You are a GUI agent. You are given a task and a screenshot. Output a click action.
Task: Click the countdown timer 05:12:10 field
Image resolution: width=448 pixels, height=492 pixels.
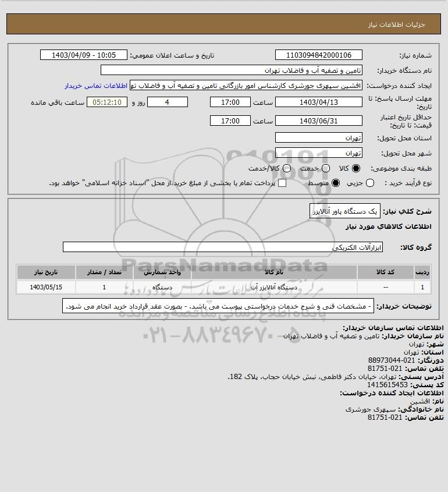point(107,102)
